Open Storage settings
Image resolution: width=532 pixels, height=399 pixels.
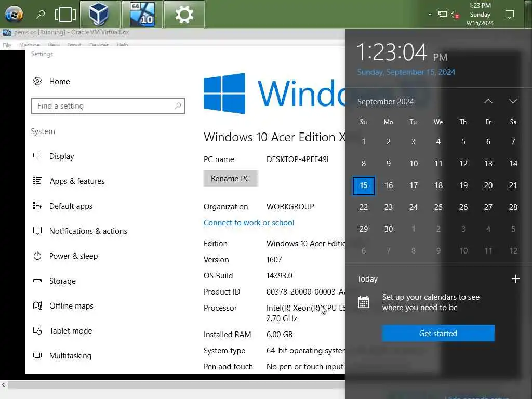(55, 281)
